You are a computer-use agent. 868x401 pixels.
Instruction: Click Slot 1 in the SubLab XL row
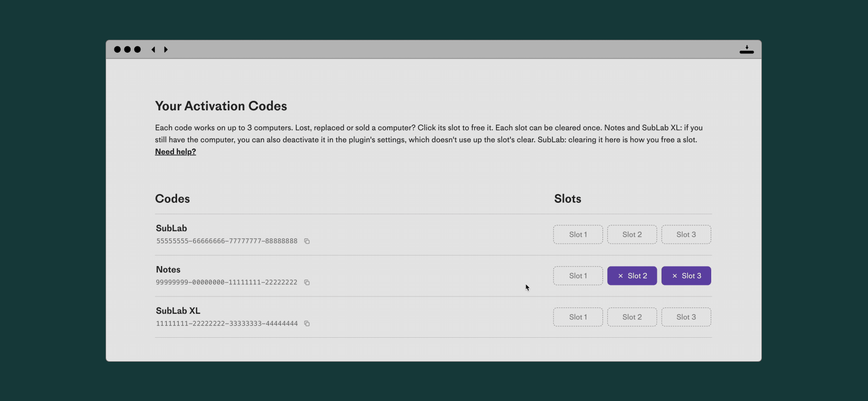(578, 317)
